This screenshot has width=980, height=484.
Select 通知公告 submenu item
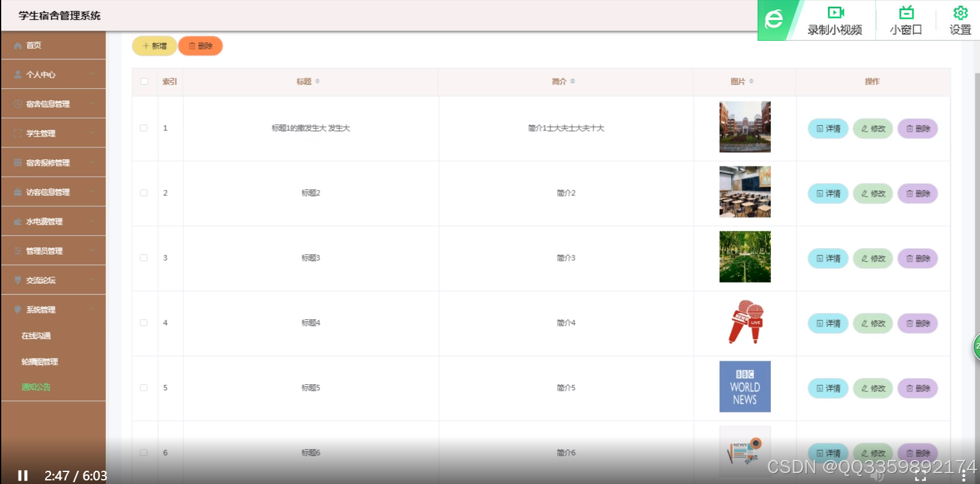(x=36, y=387)
